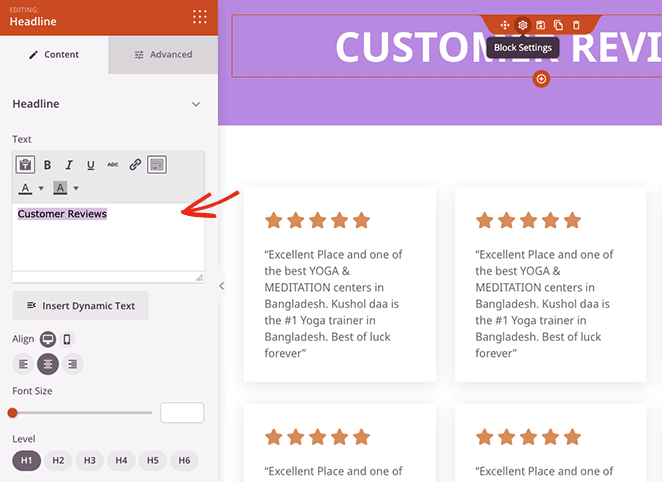This screenshot has height=482, width=662.
Task: Click the Font Size value input box
Action: (182, 412)
